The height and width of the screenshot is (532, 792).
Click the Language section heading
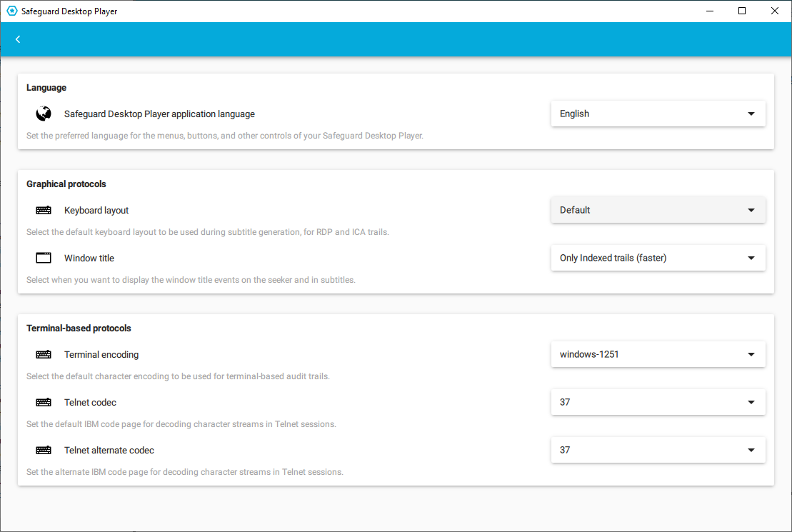click(46, 87)
